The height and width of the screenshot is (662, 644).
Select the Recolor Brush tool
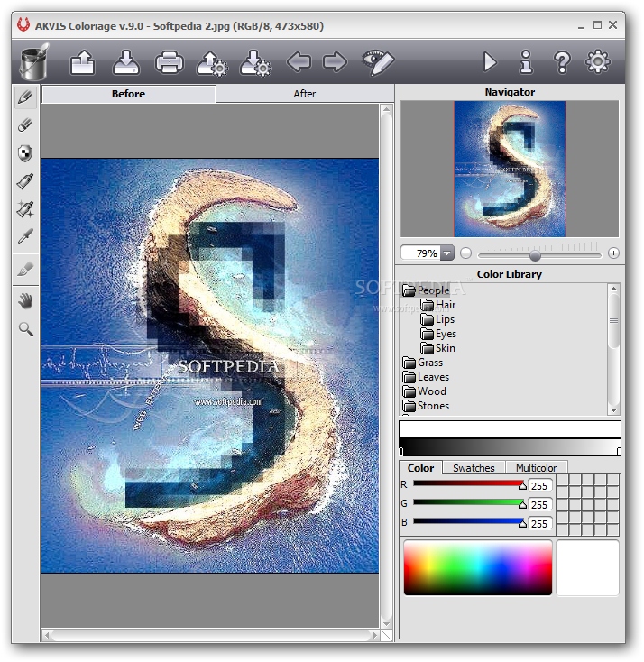click(25, 269)
